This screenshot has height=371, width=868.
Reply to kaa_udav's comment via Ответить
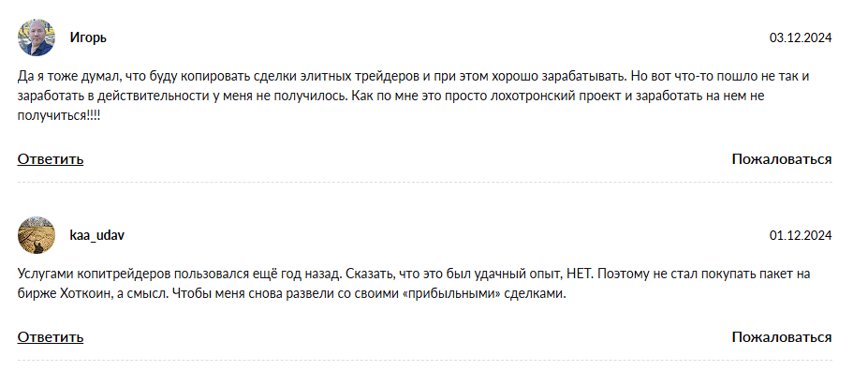click(51, 337)
